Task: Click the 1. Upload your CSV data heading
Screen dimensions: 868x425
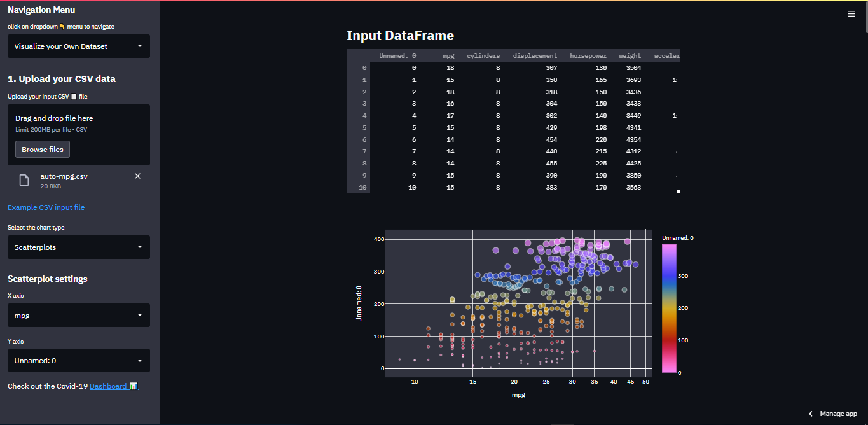Action: [62, 79]
